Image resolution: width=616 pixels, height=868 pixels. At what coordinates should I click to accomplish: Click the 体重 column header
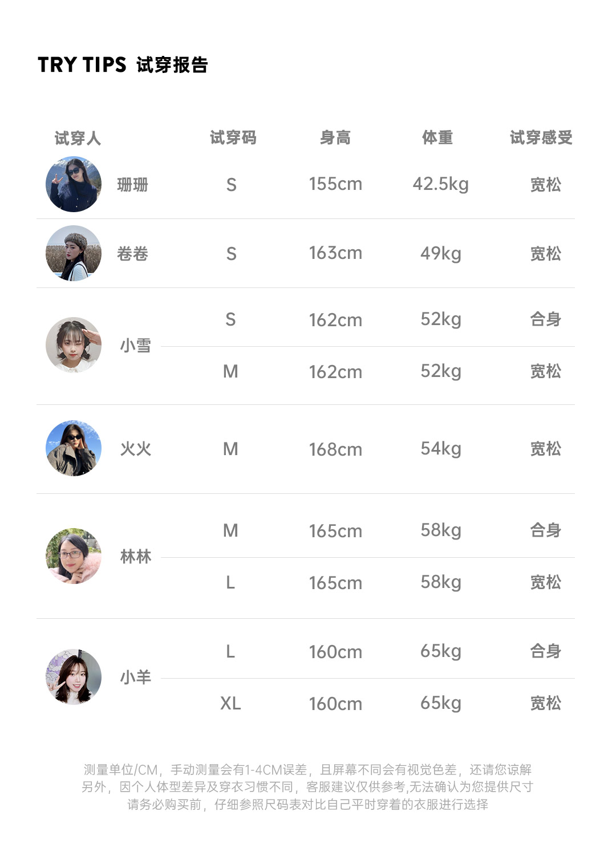437,137
